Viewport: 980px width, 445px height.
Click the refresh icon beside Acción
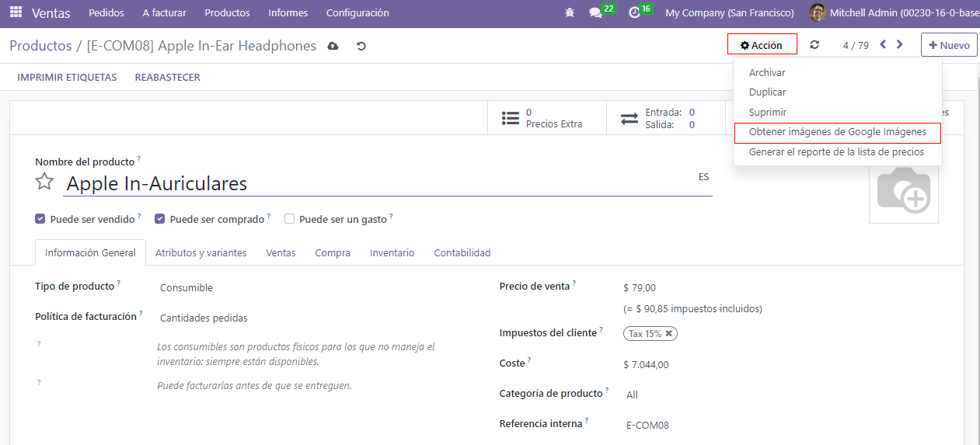click(x=814, y=45)
